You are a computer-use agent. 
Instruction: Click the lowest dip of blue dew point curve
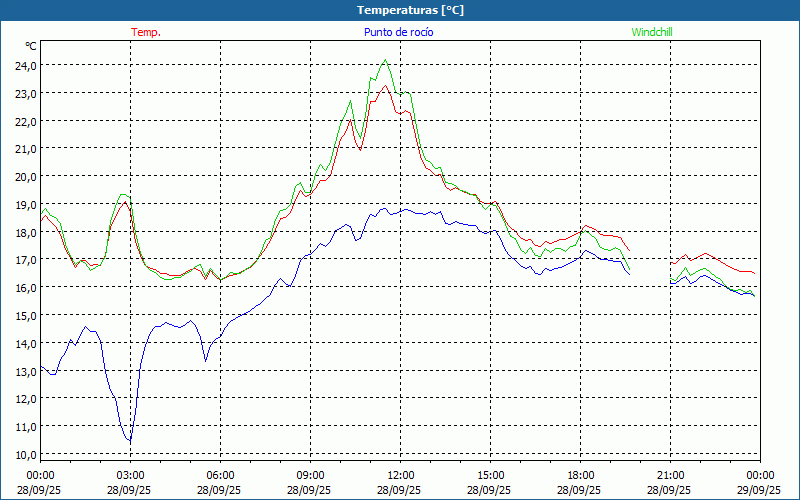129,441
